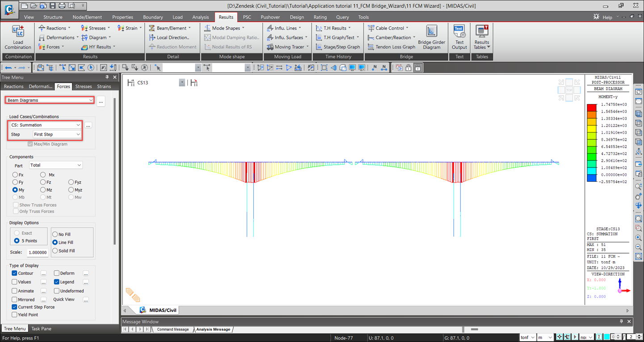Click the MIDAS application logo button
The height and width of the screenshot is (342, 644).
(x=9, y=10)
